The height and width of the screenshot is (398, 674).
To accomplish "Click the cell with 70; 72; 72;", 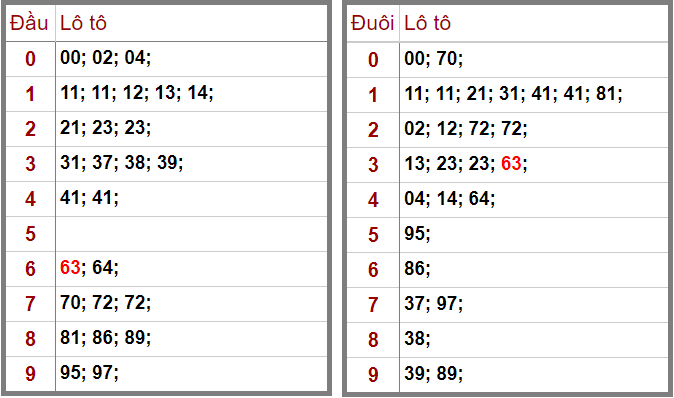I will [192, 304].
